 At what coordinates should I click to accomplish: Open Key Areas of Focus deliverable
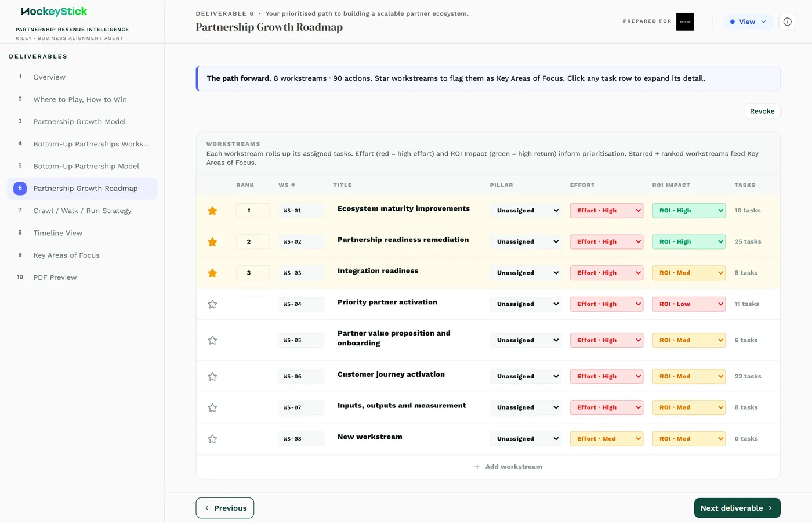[x=82, y=255]
